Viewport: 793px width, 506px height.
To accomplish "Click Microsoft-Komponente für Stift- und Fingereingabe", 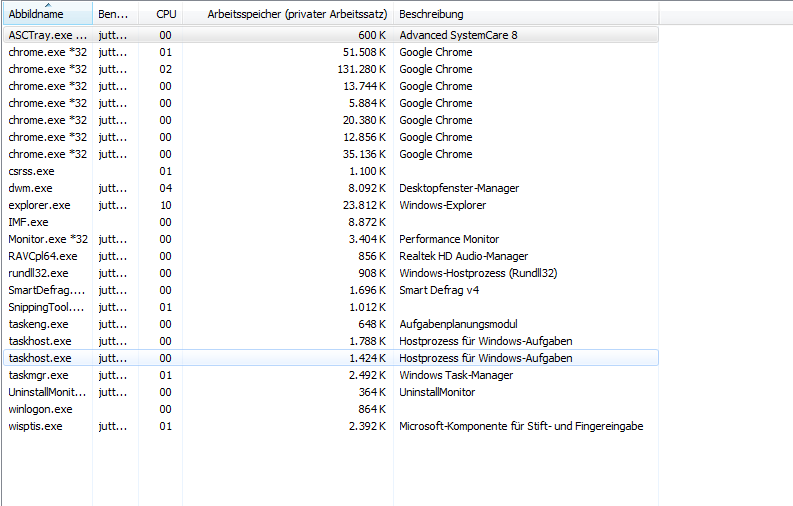I will coord(521,426).
